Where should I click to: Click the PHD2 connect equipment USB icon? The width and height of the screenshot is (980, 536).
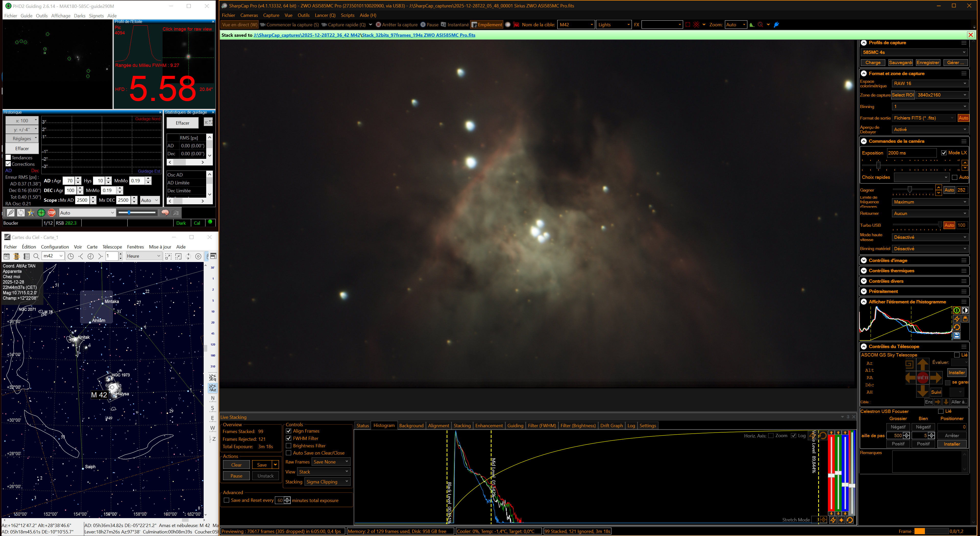tap(11, 213)
